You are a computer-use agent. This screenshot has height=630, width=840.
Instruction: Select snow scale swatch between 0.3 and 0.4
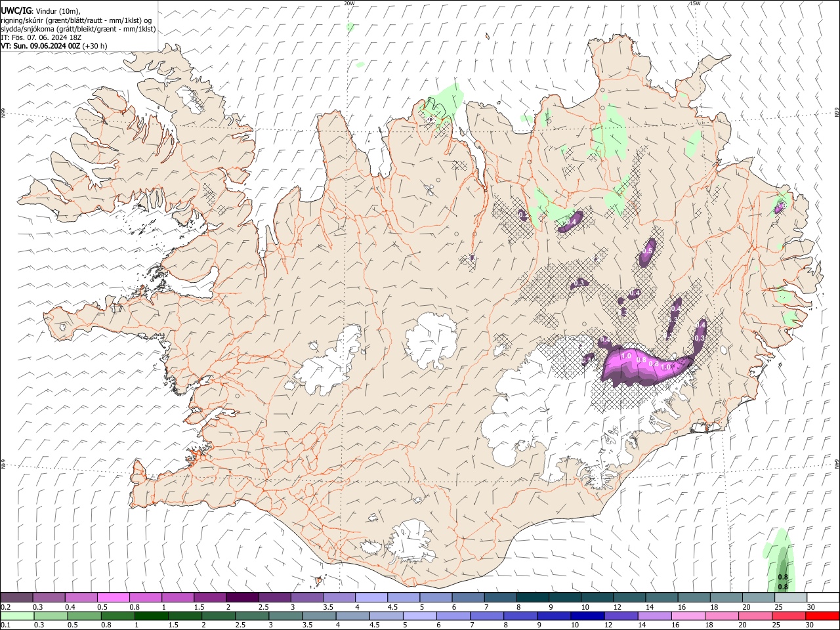[x=49, y=598]
